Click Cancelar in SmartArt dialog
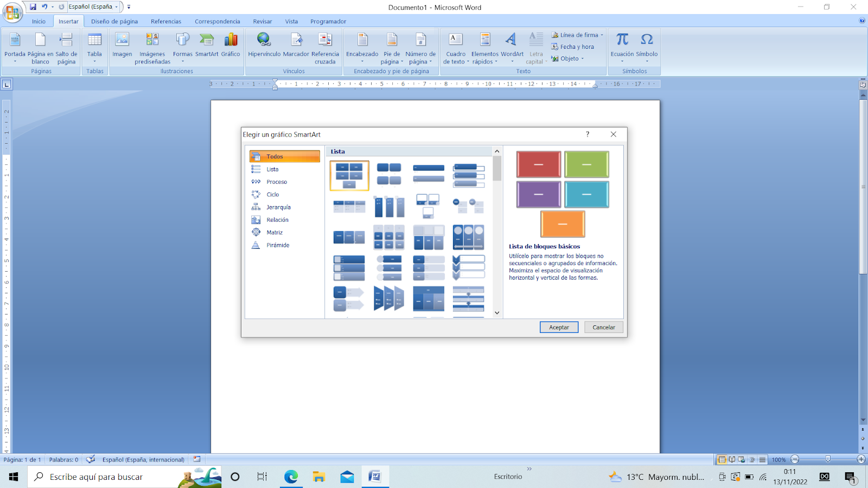The width and height of the screenshot is (868, 488). [604, 328]
